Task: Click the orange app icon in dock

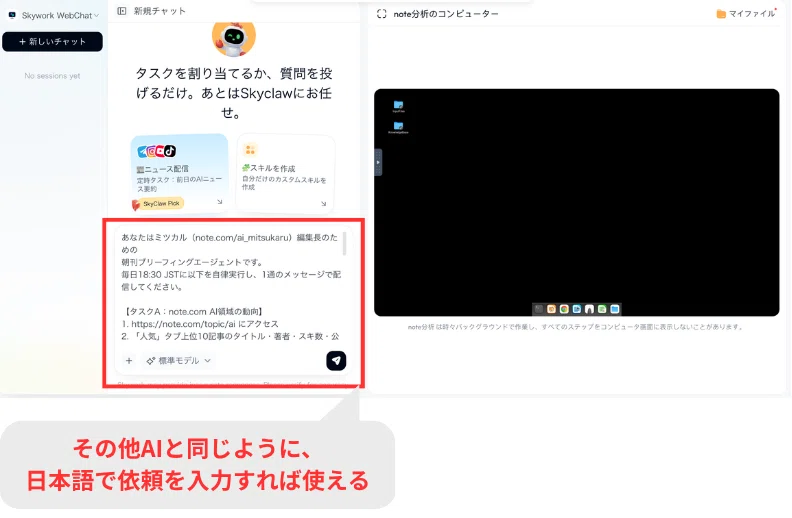Action: (x=552, y=309)
